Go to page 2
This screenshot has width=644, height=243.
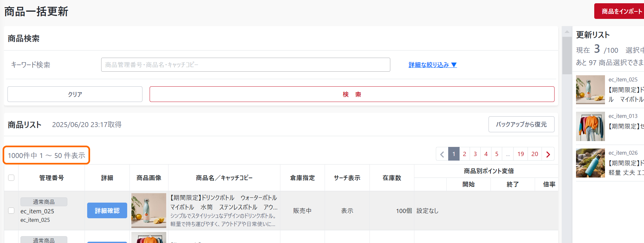[x=464, y=154]
